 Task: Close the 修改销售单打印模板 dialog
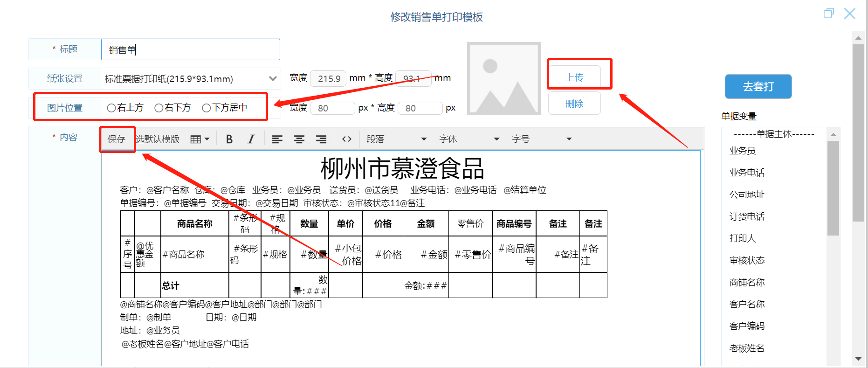(x=850, y=14)
